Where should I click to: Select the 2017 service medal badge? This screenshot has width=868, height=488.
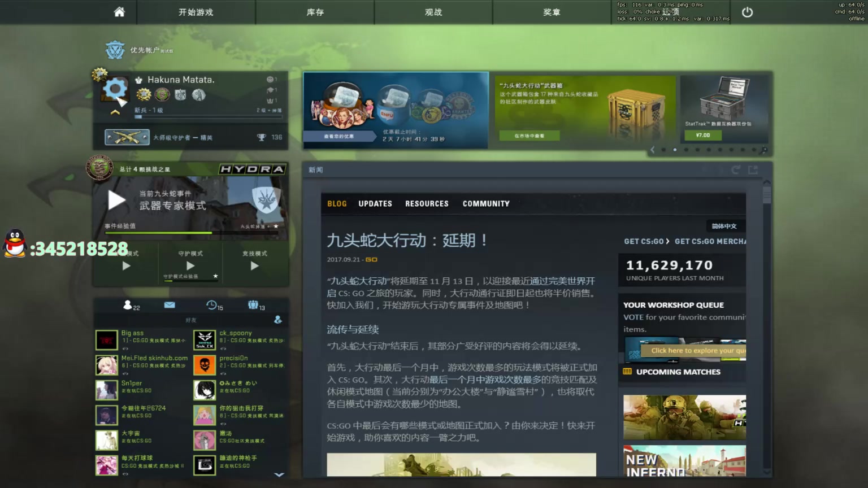click(144, 94)
